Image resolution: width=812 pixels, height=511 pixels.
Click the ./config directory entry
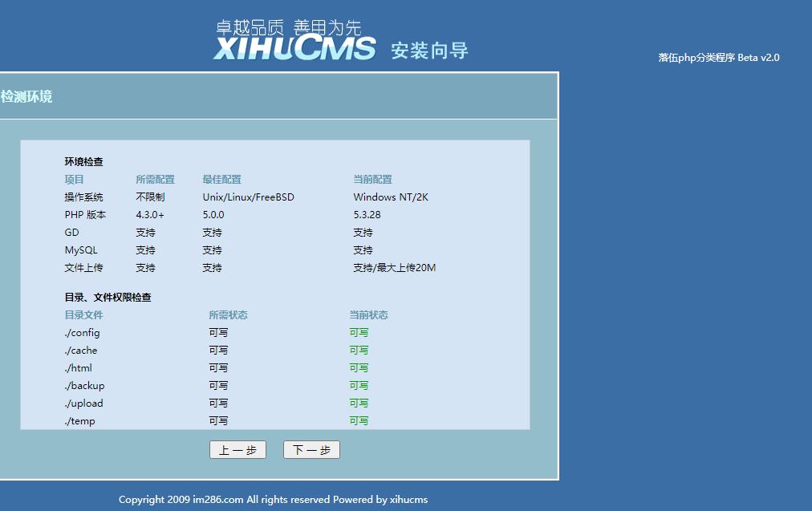[x=83, y=333]
